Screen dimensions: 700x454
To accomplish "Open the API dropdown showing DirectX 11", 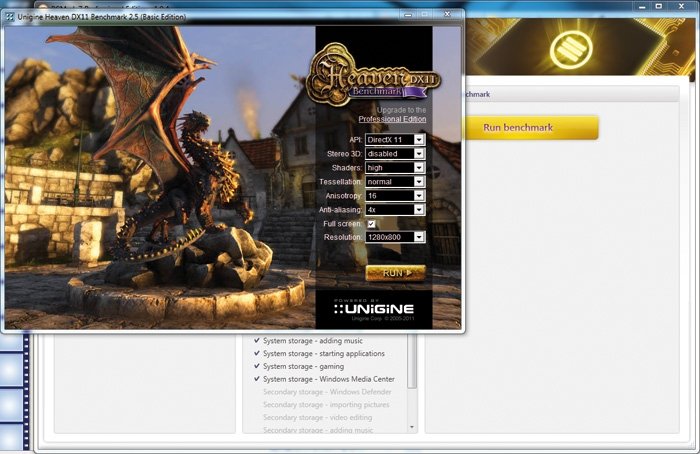I will tap(395, 140).
